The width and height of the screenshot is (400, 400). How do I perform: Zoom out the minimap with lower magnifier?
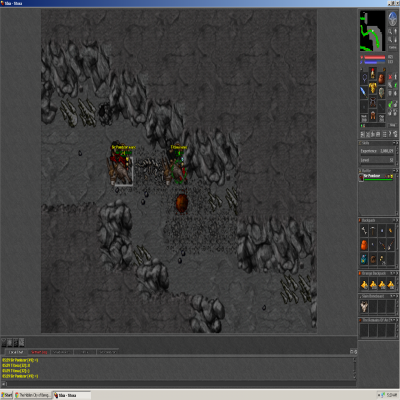pyautogui.click(x=390, y=40)
